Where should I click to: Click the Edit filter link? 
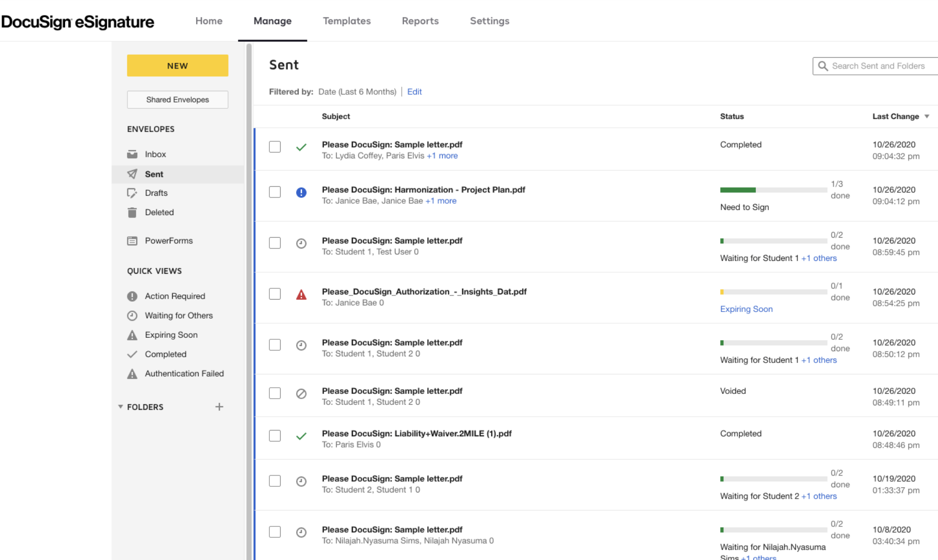click(414, 92)
